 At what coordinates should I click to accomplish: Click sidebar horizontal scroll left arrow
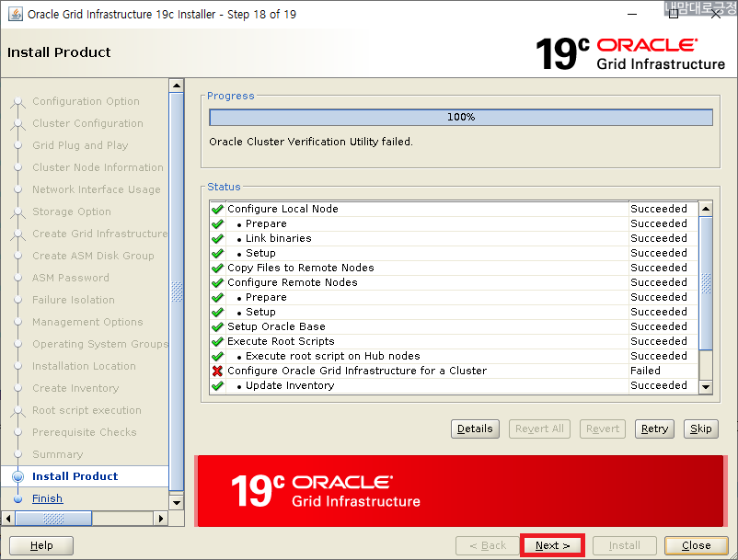click(x=8, y=519)
